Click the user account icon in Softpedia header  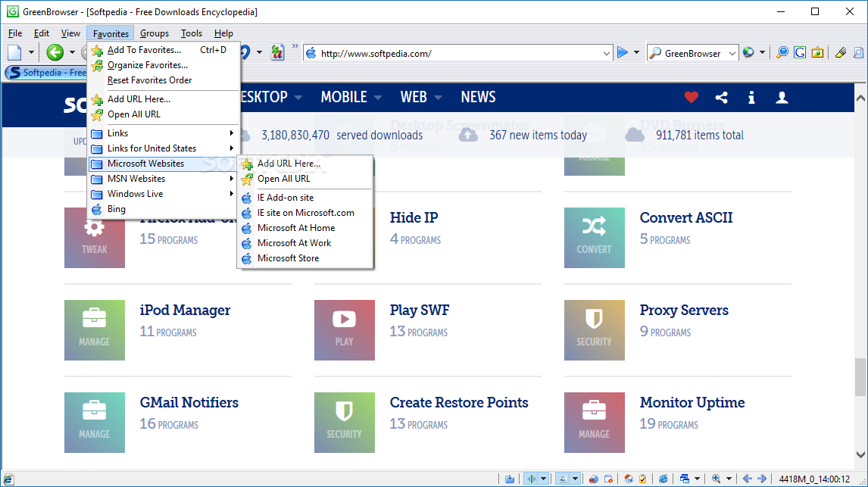[x=782, y=98]
